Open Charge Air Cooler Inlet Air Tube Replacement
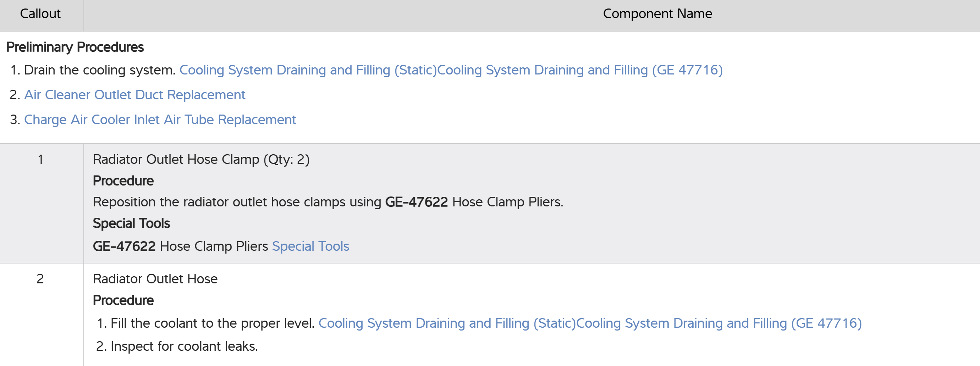 coord(160,120)
